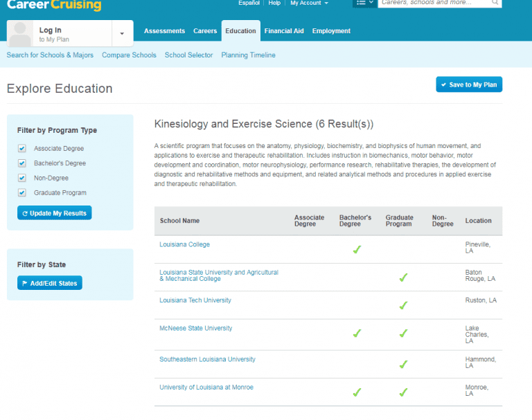Click Louisiana State University Graduate Program checkmark
The width and height of the screenshot is (532, 420).
click(403, 277)
